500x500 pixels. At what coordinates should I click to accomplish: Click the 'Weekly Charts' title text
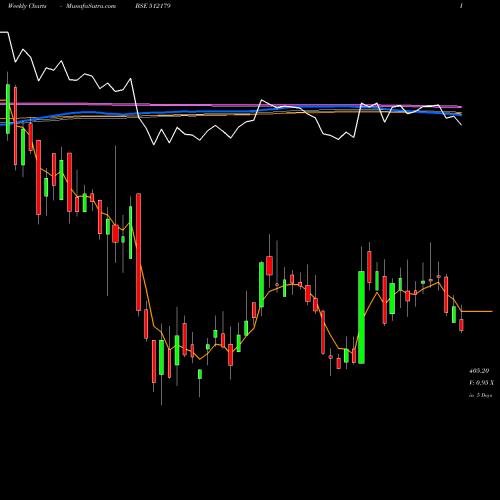(27, 6)
